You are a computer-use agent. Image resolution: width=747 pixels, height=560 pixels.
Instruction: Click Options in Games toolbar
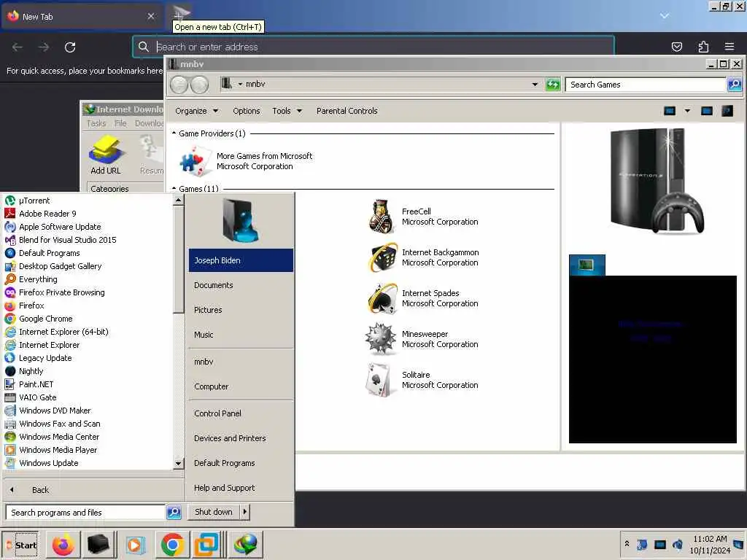tap(247, 111)
